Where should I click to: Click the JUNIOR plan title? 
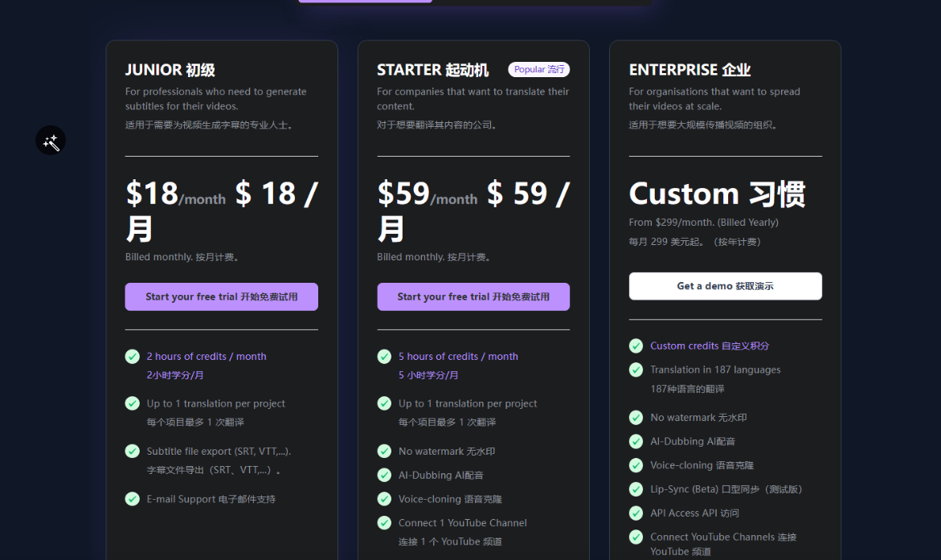[x=170, y=70]
